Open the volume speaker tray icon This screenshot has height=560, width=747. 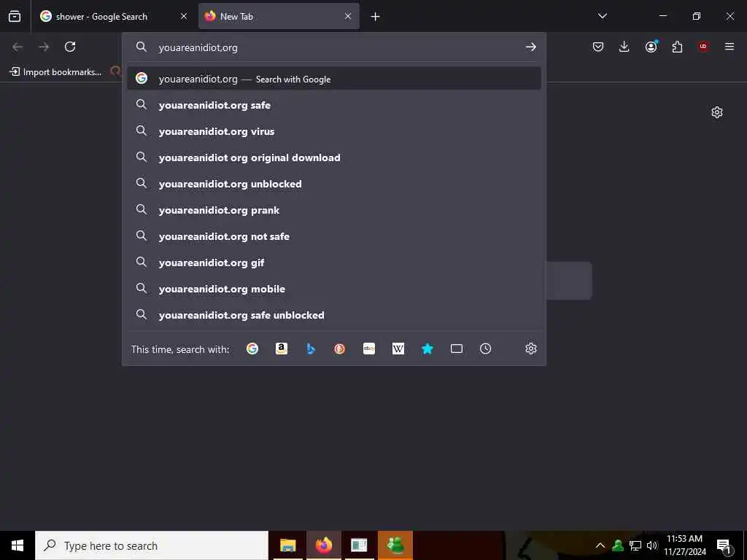coord(651,545)
